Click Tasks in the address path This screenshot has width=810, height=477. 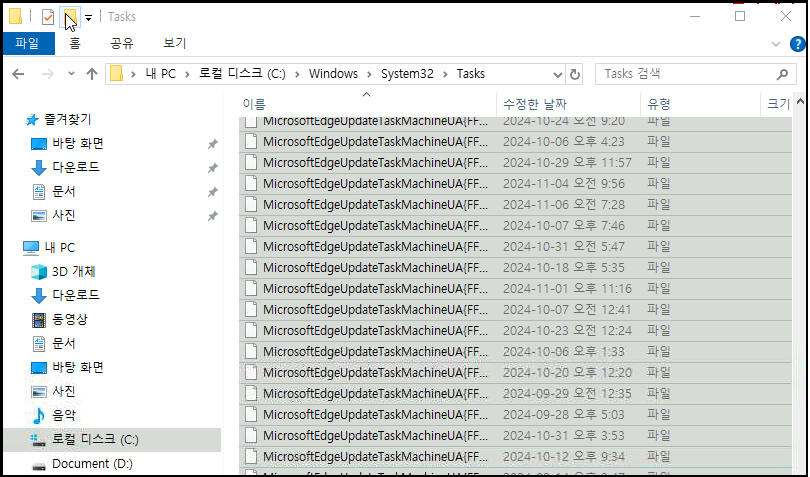471,74
